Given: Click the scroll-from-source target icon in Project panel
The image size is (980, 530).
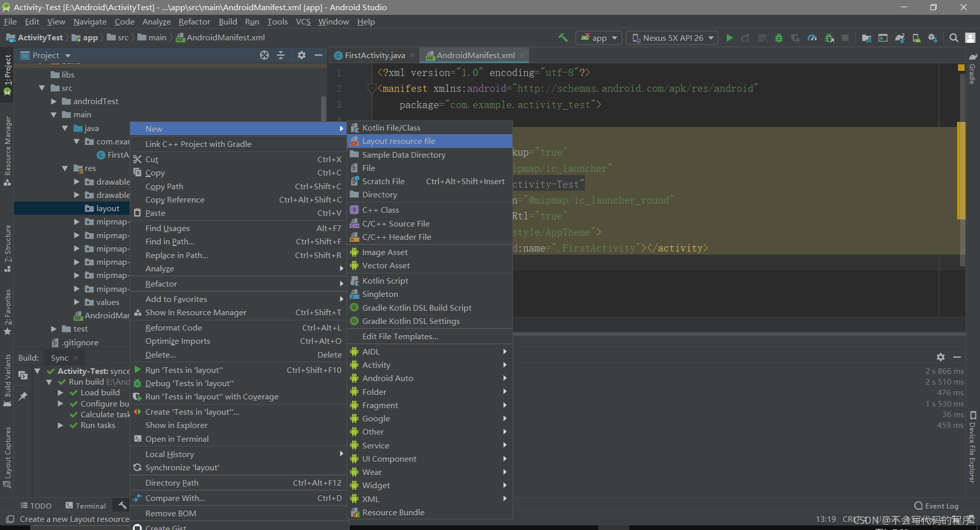Looking at the screenshot, I should pos(264,55).
